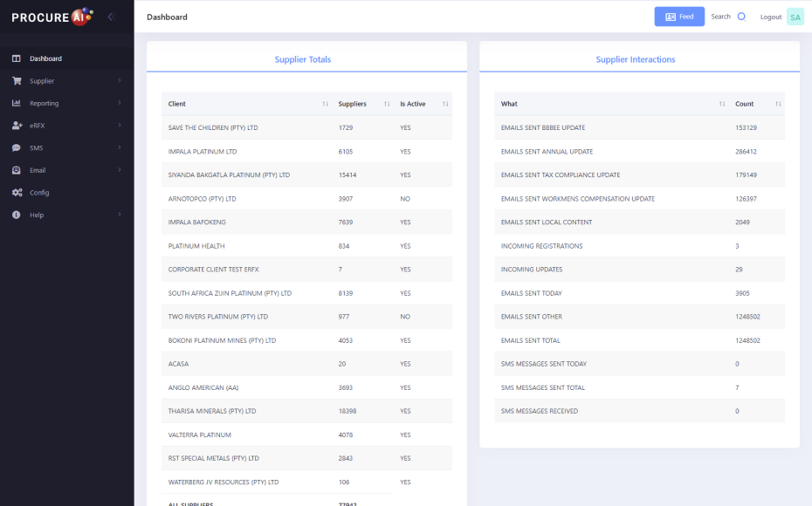
Task: Click the Dashboard page title
Action: point(167,17)
